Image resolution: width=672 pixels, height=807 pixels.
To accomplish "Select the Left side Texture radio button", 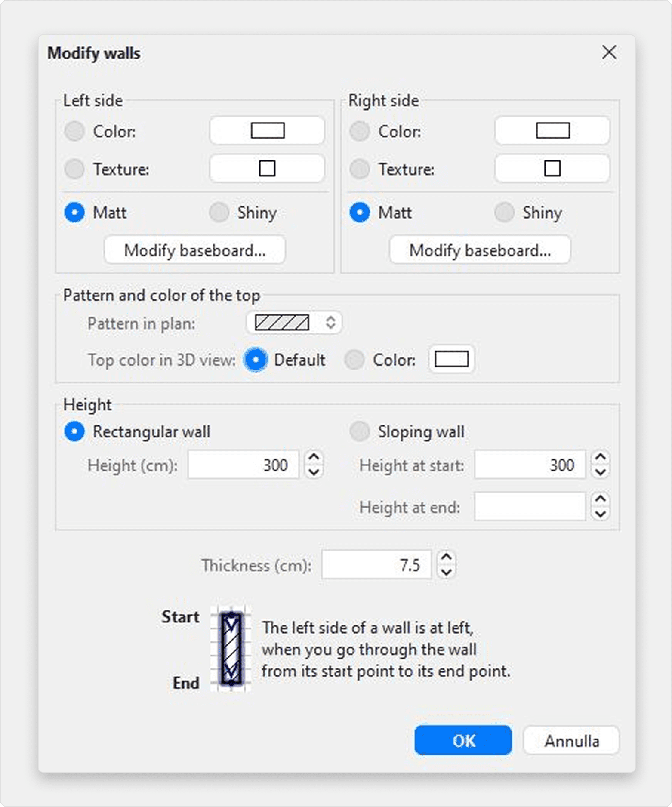I will 74,169.
